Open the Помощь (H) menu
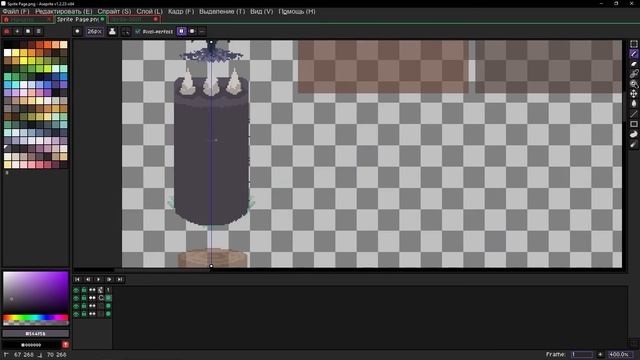640x360 pixels. click(x=297, y=11)
